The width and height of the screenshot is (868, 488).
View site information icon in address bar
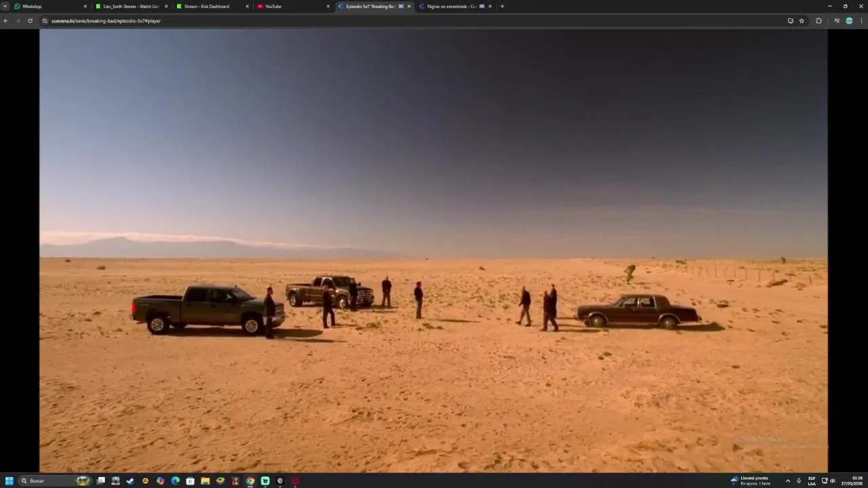click(45, 21)
